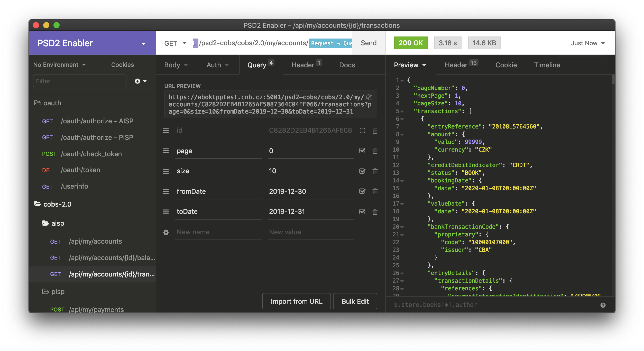This screenshot has height=351, width=644.
Task: Click the sidebar Filter input field
Action: (79, 81)
